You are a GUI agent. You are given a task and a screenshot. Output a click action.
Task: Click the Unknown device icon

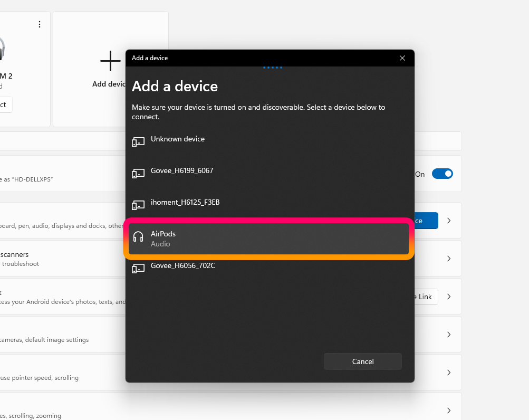point(138,142)
